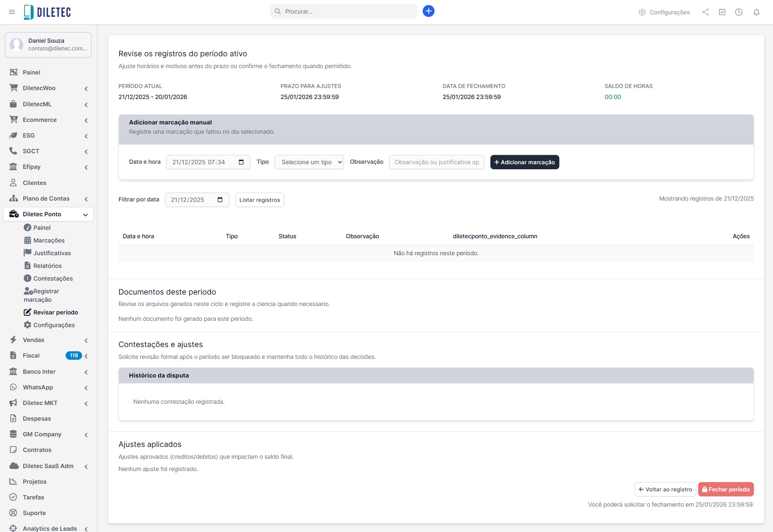Click the checklist tasks icon in header

click(x=722, y=12)
